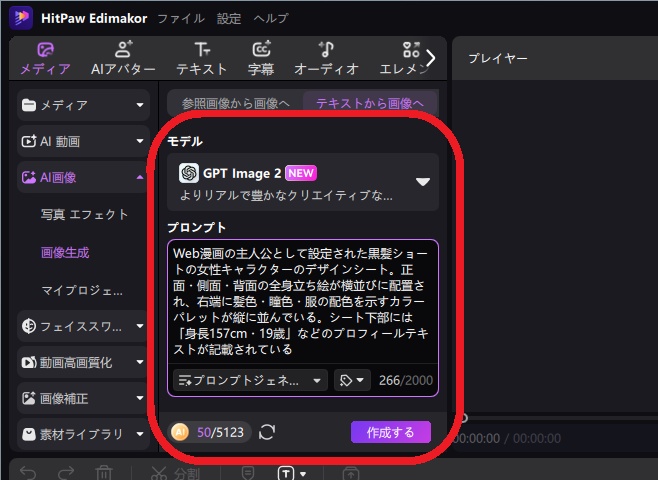The image size is (658, 480).
Task: Select 写真 エフェクト in sidebar
Action: point(84,214)
